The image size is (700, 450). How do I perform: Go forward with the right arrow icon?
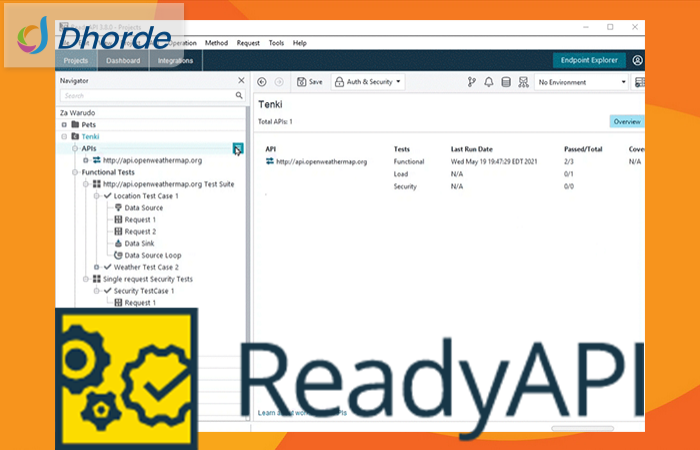pos(279,82)
